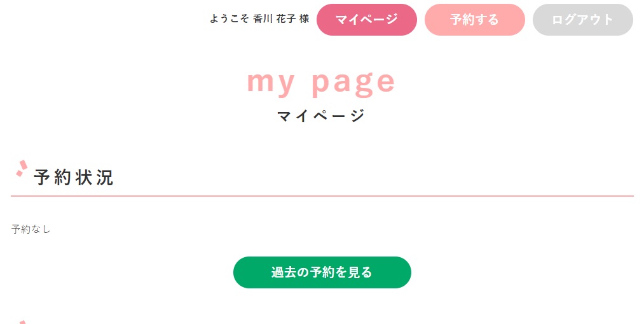Click the user name 香川 花子
Image resolution: width=644 pixels, height=324 pixels.
point(275,19)
